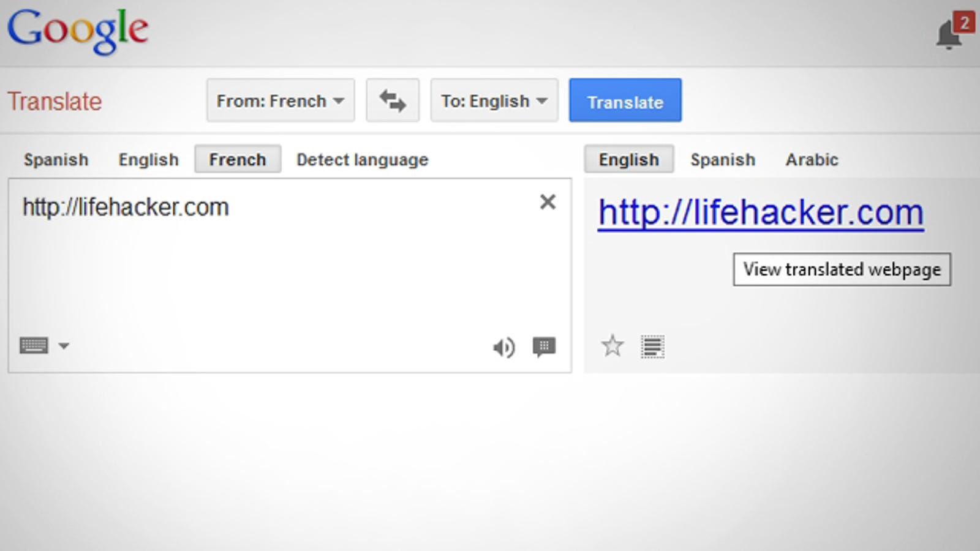The image size is (980, 551).
Task: Enable Detect language
Action: (363, 160)
